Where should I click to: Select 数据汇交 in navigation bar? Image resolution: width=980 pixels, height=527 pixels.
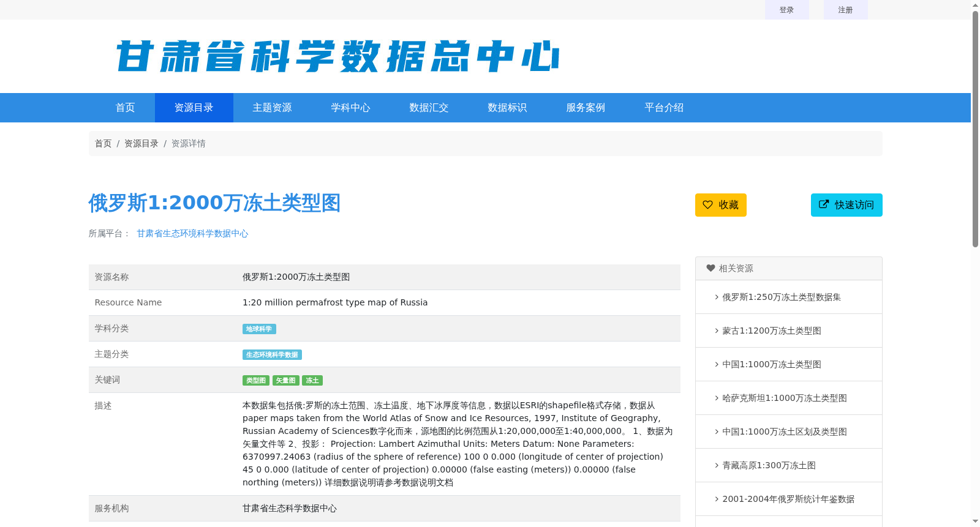(429, 108)
